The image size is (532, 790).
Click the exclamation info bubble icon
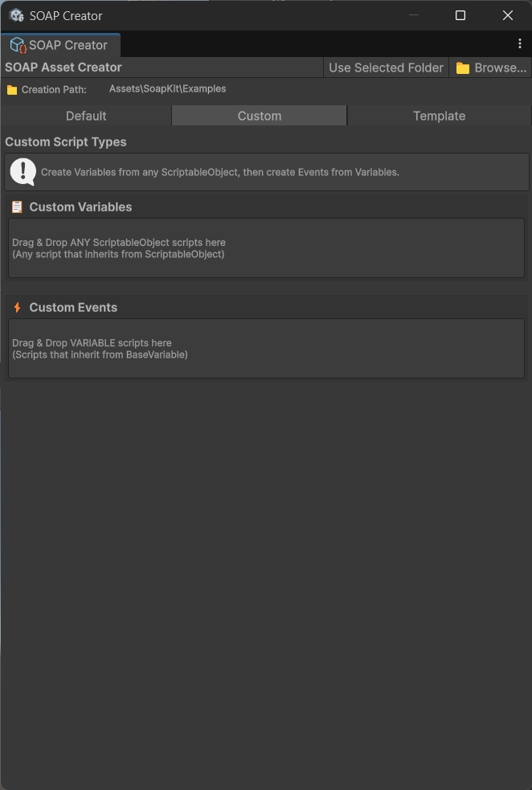pos(23,171)
